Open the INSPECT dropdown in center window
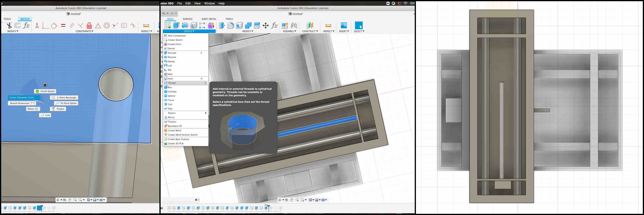 (x=329, y=31)
